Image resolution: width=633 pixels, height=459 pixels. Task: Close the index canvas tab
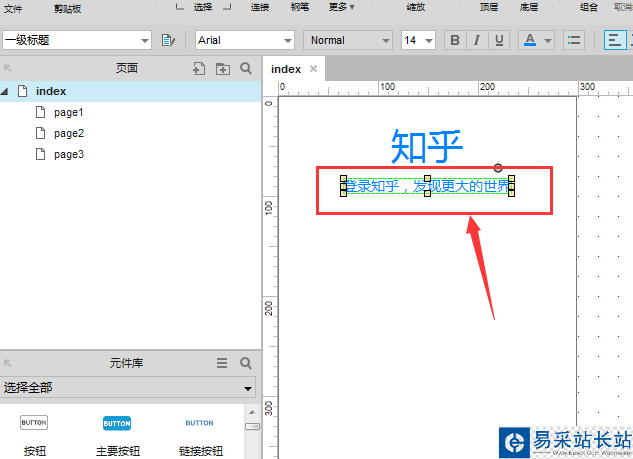(313, 69)
